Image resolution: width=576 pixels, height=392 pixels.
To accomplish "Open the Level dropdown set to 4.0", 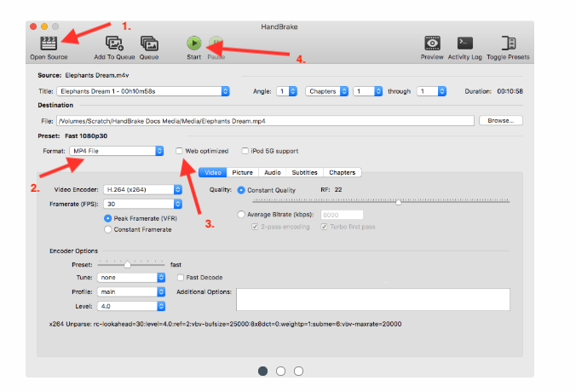I will (x=131, y=306).
